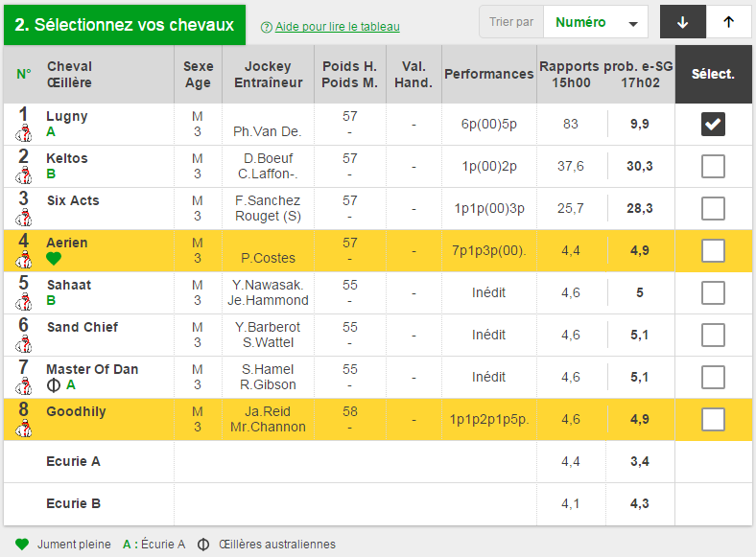Click horse name Goodhily
The height and width of the screenshot is (557, 756).
pos(76,412)
